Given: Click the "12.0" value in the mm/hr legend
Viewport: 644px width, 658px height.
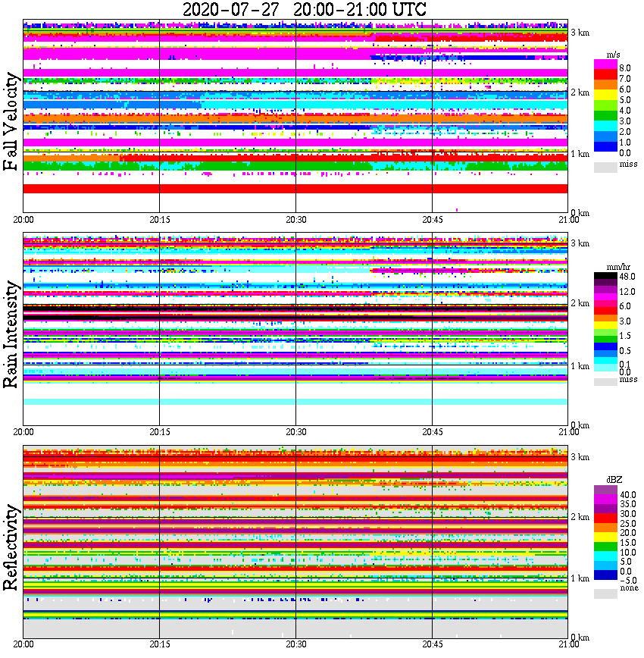Looking at the screenshot, I should [x=627, y=291].
